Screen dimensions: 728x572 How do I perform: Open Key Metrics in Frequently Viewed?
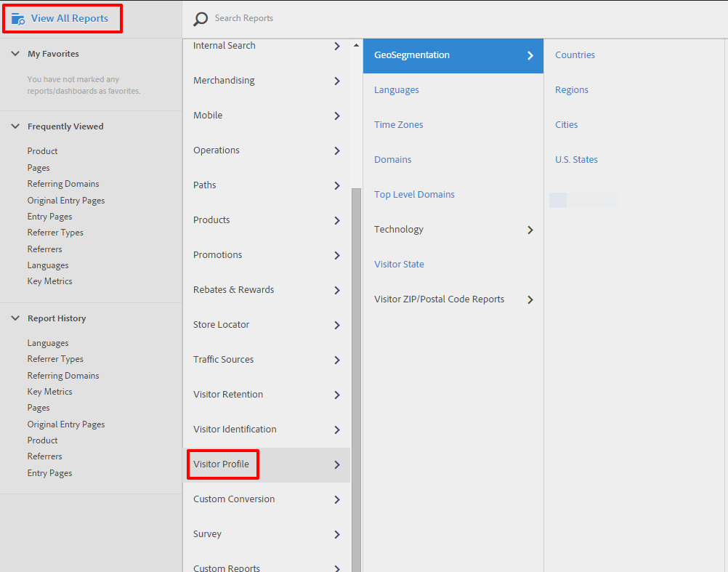49,281
